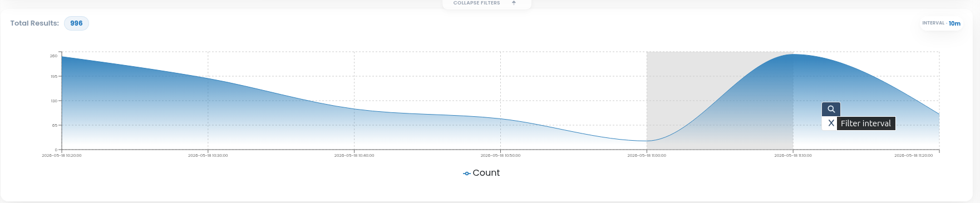Click the up arrow next to Collapse Filters

tap(514, 3)
